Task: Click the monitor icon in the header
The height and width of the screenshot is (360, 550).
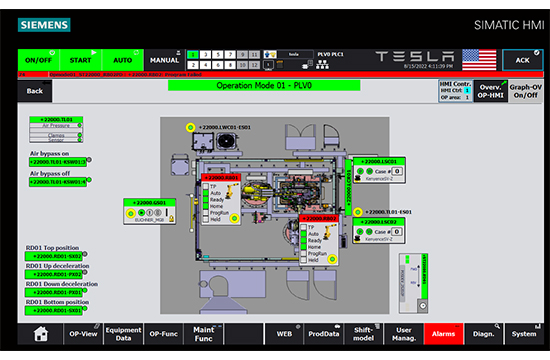Action: (x=268, y=65)
